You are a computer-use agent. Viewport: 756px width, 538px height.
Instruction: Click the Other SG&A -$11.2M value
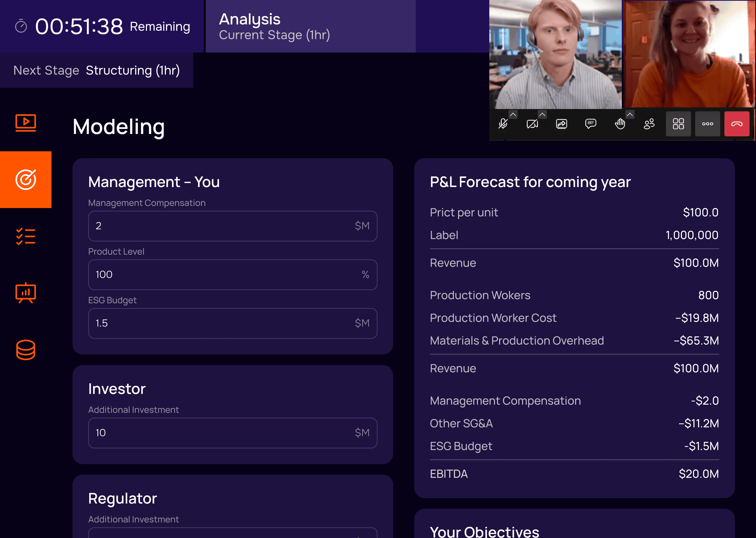(699, 423)
